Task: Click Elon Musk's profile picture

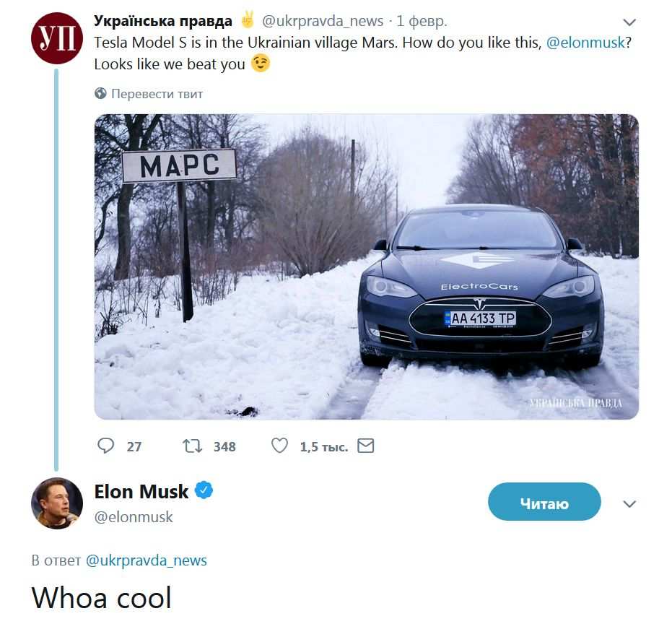Action: pos(57,503)
